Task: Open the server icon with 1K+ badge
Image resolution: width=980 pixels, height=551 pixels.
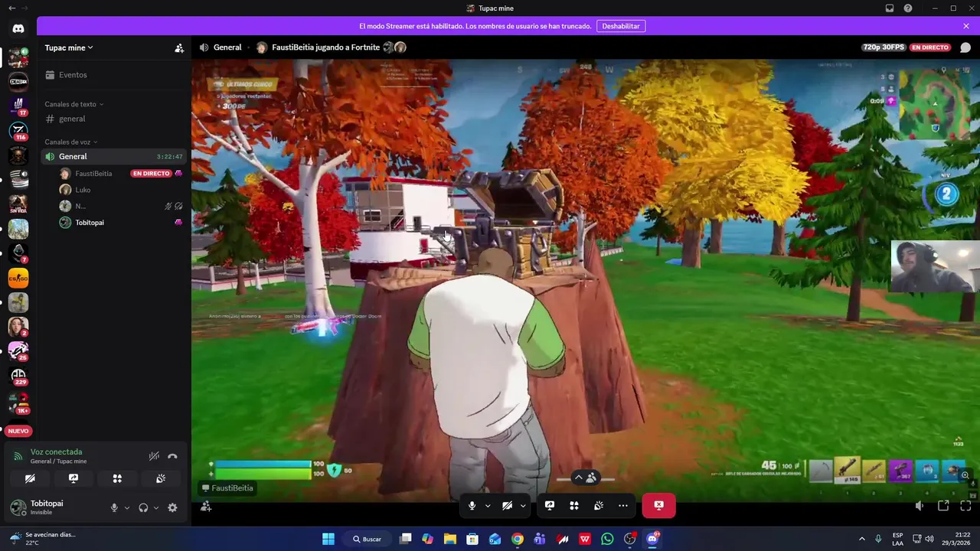Action: [18, 403]
